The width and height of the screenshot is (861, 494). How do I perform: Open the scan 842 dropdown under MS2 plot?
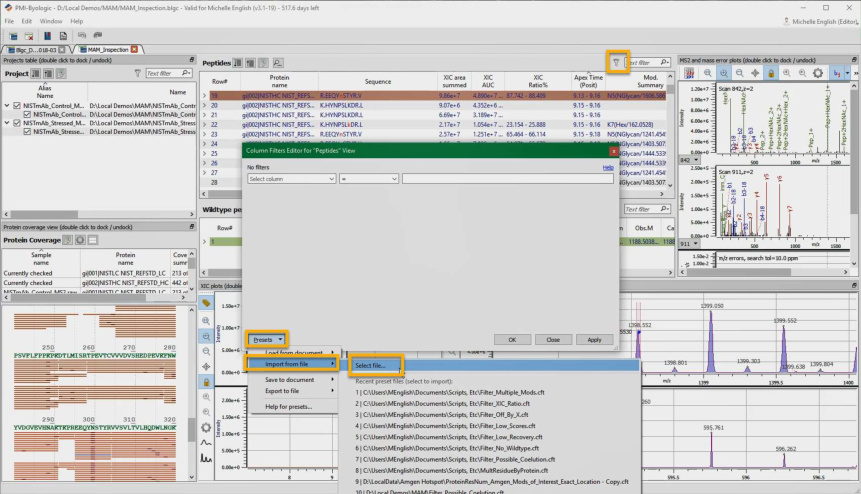coord(690,160)
